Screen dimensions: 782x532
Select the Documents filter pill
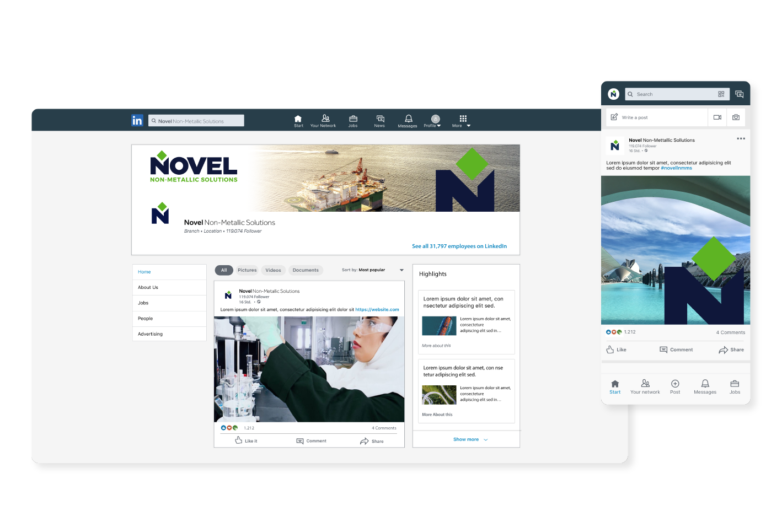tap(306, 270)
